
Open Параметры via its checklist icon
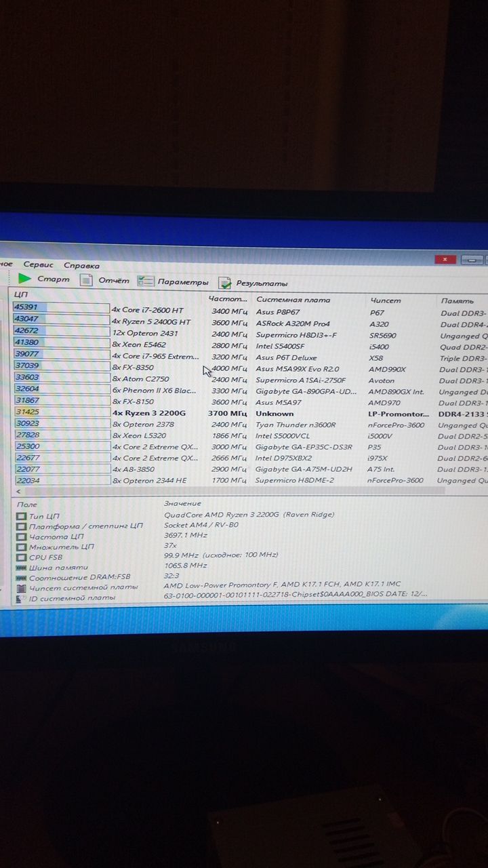click(x=145, y=281)
